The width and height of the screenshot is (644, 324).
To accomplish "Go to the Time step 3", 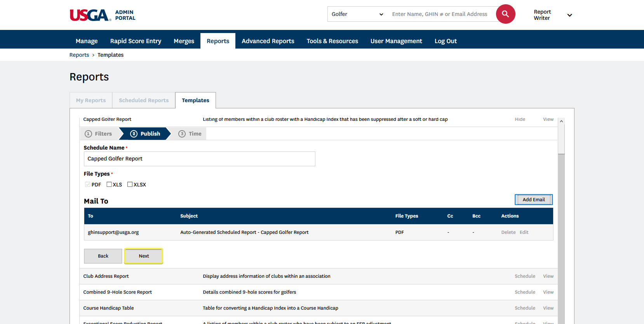I will pyautogui.click(x=190, y=134).
